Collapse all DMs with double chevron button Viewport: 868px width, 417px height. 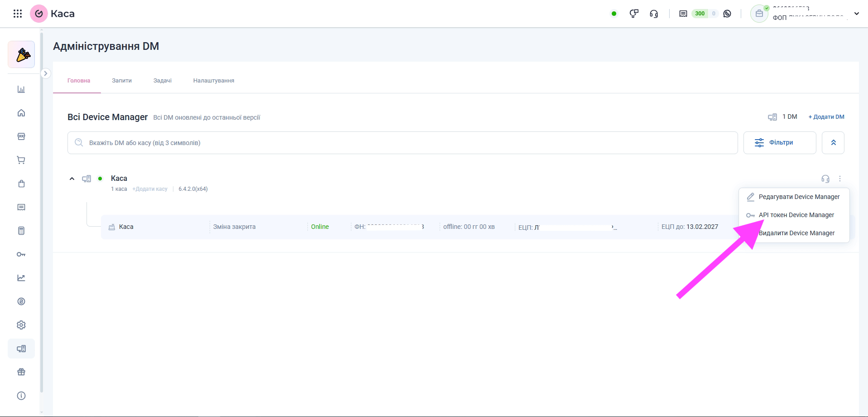point(833,143)
